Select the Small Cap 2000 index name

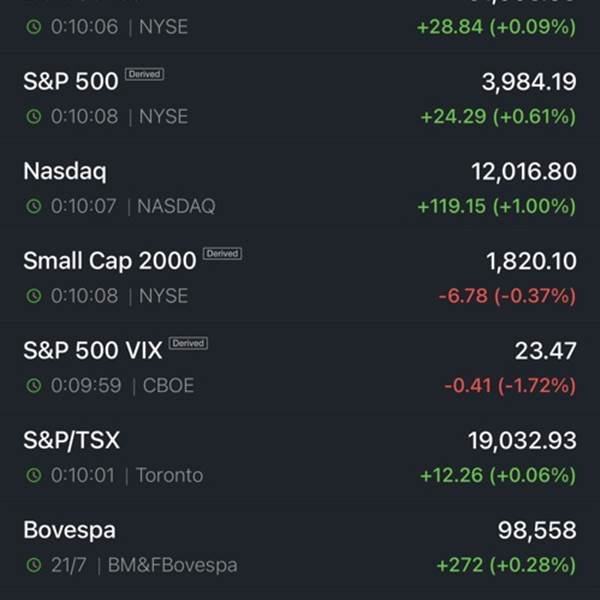109,261
